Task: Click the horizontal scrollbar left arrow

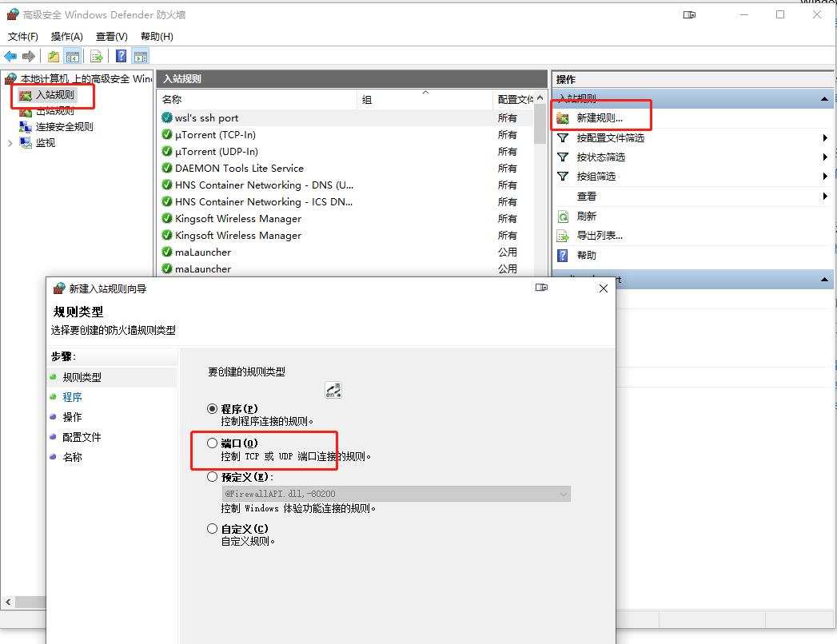Action: click(x=8, y=602)
